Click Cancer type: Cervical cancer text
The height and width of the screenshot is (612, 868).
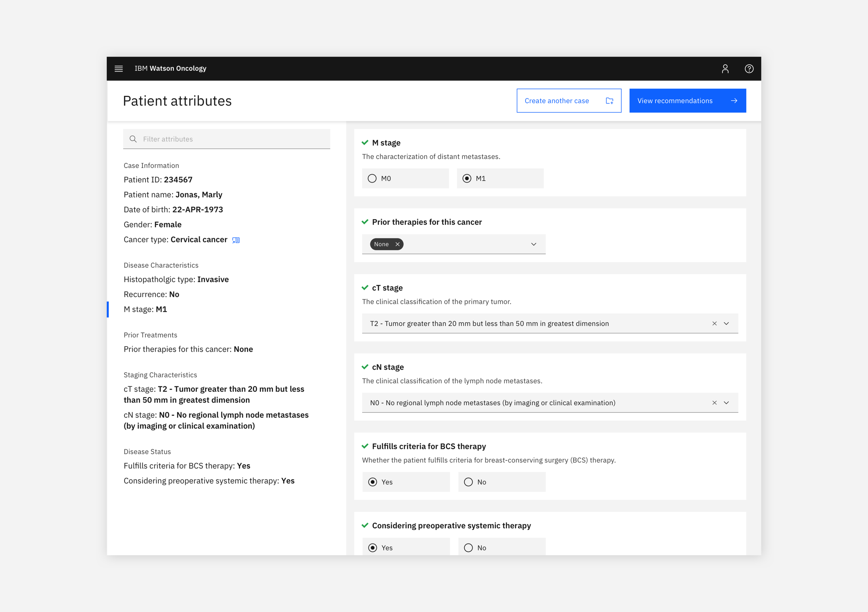click(175, 240)
